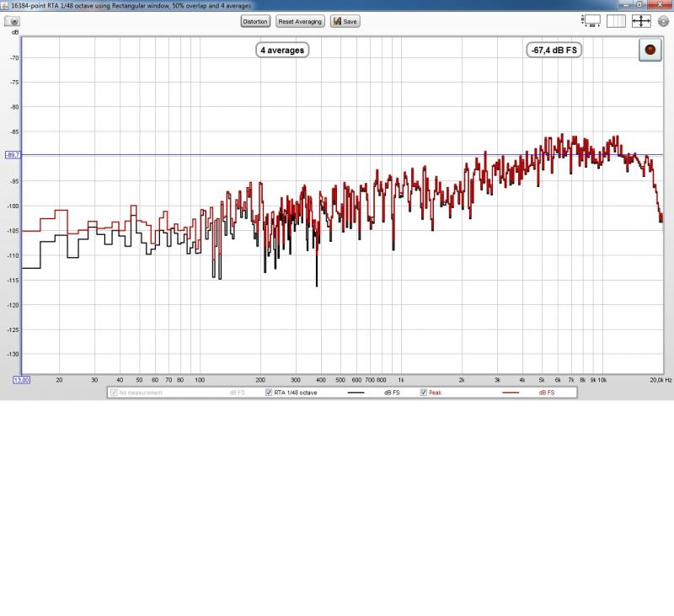Click Reset Averaging
This screenshot has width=674, height=616.
click(300, 22)
